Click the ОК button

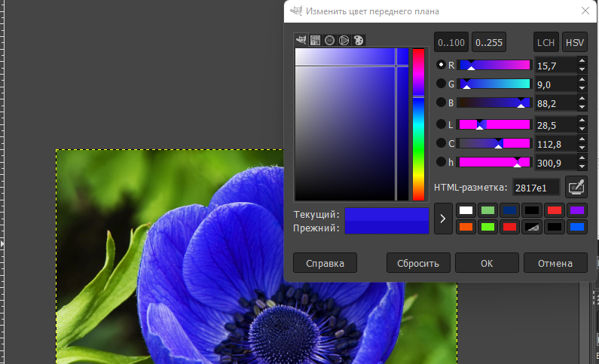(487, 263)
